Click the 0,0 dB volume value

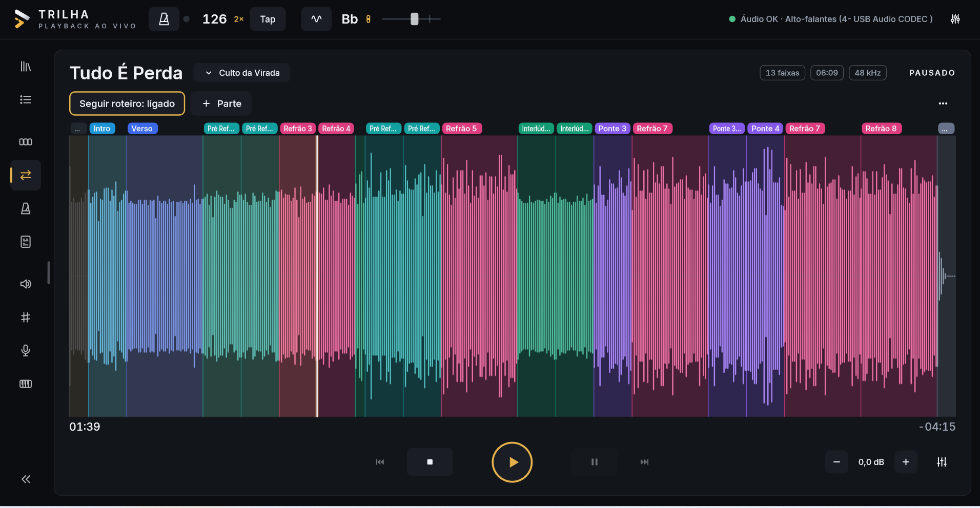(871, 462)
